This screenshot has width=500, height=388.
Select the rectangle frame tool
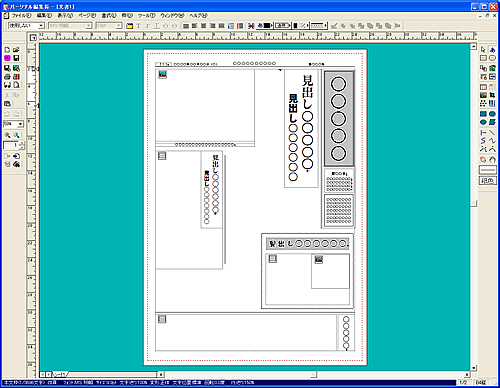[x=483, y=58]
